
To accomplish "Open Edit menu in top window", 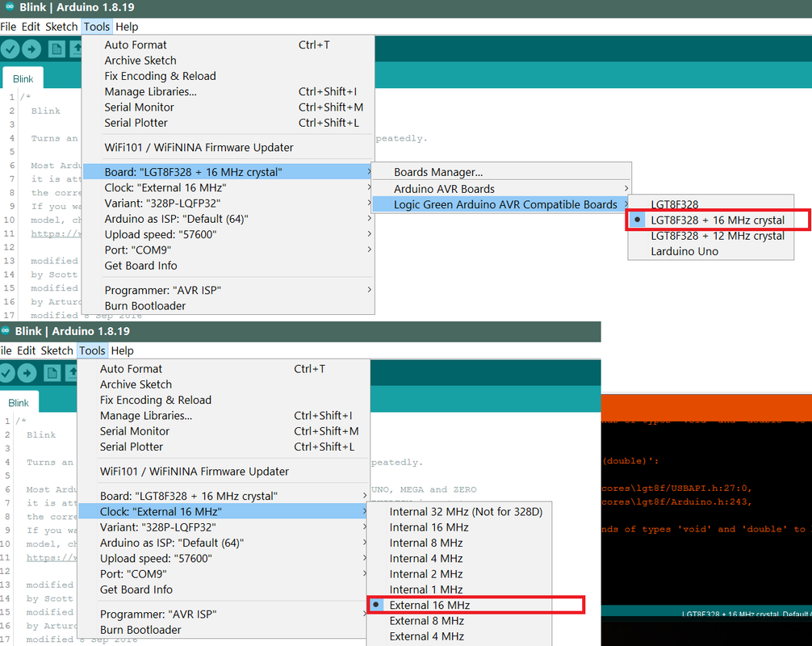I will click(31, 27).
